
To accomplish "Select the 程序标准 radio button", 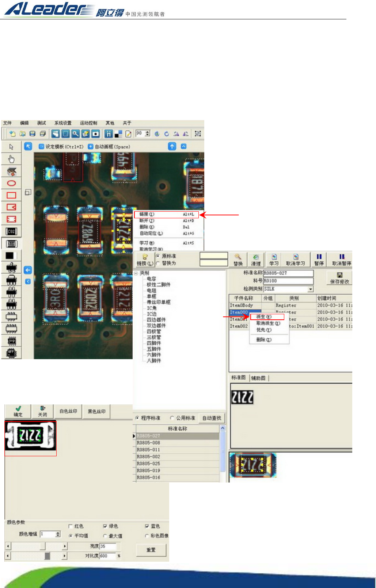I will pos(137,418).
